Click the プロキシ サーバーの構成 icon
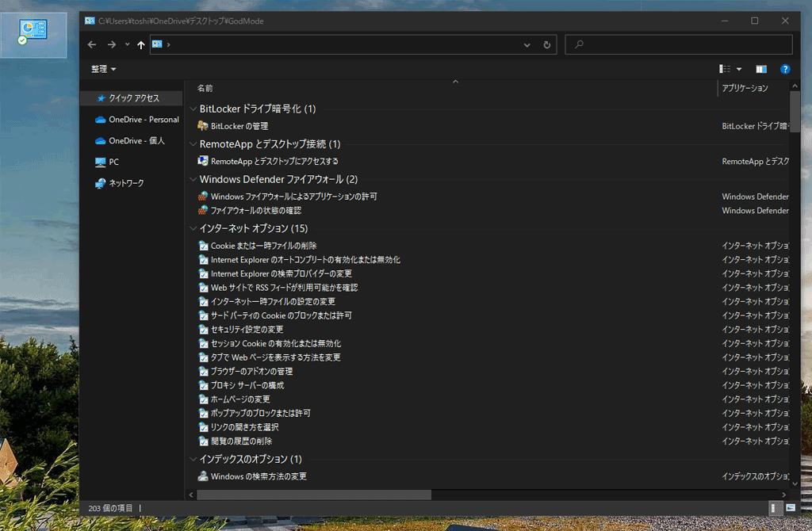 (204, 386)
